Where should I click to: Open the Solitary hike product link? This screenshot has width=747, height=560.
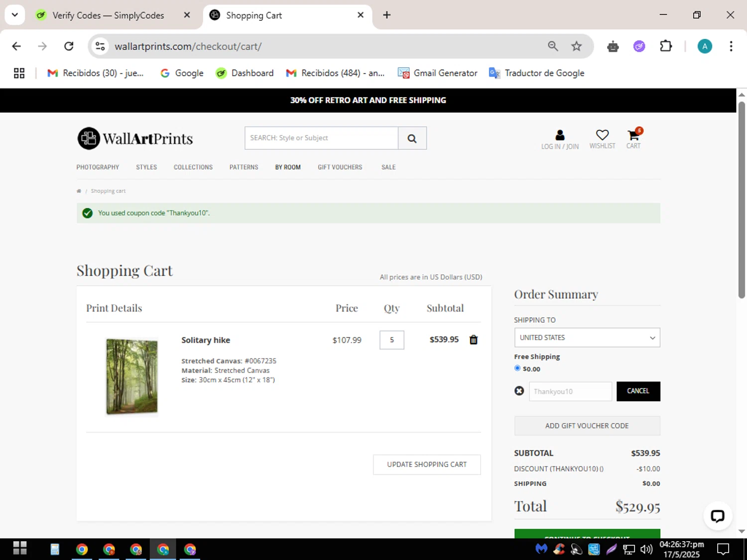coord(206,340)
